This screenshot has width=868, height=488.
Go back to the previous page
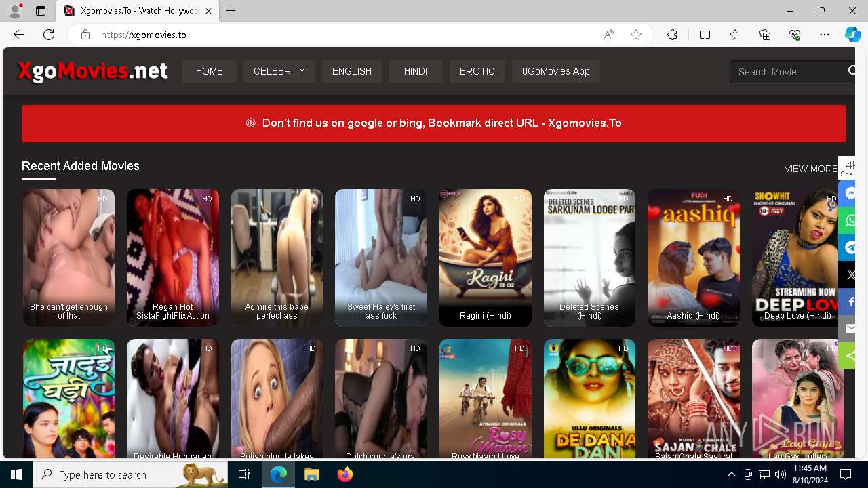19,35
